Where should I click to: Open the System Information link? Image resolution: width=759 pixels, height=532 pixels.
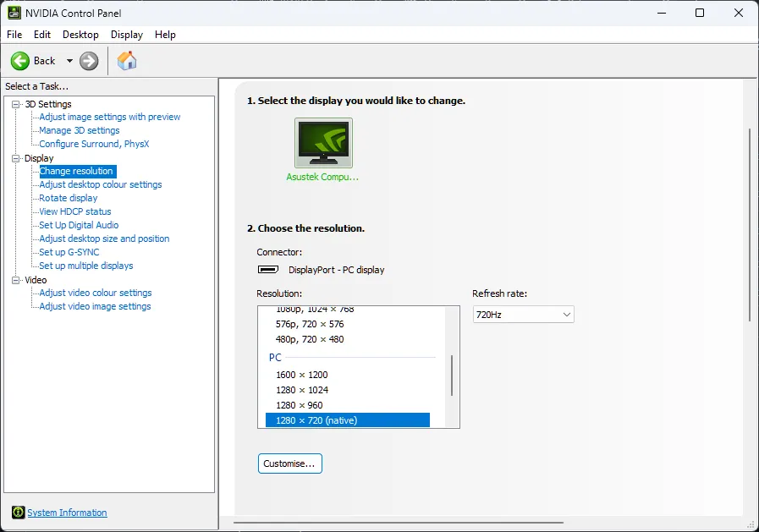coord(67,513)
